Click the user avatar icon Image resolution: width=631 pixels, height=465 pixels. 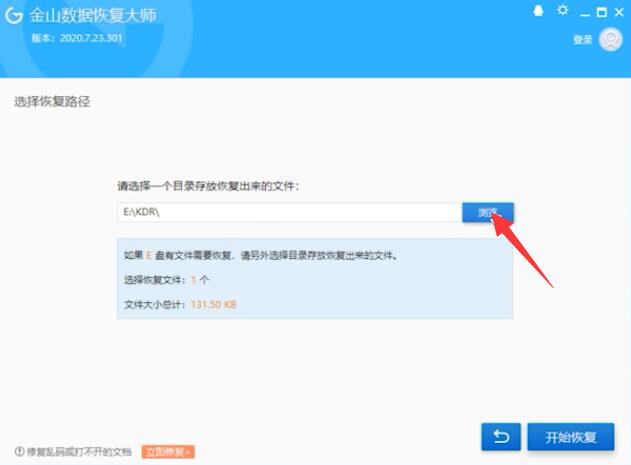[610, 39]
